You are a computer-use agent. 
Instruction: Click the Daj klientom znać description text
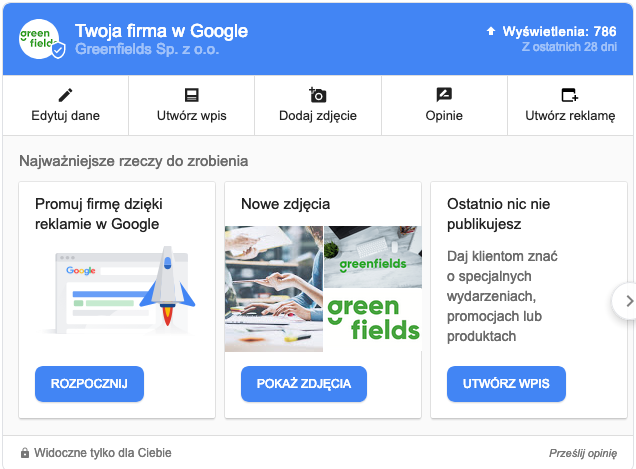502,296
